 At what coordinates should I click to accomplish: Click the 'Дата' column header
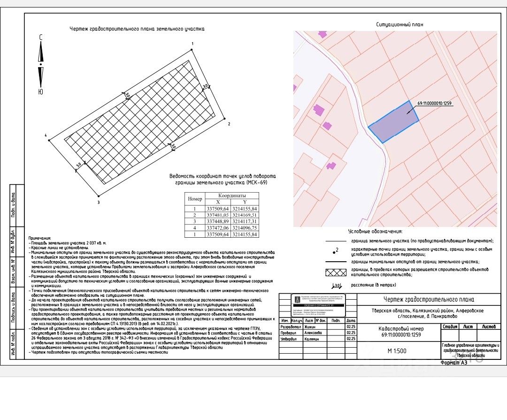point(351,321)
